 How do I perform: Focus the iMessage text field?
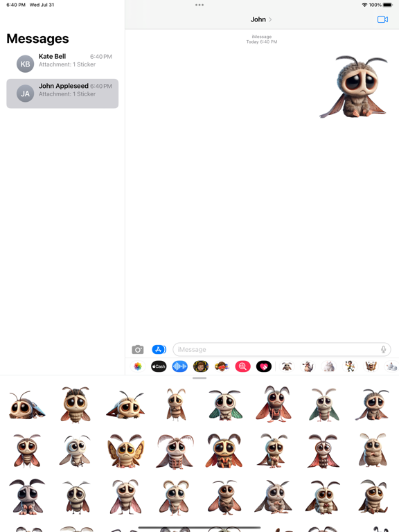(282, 349)
